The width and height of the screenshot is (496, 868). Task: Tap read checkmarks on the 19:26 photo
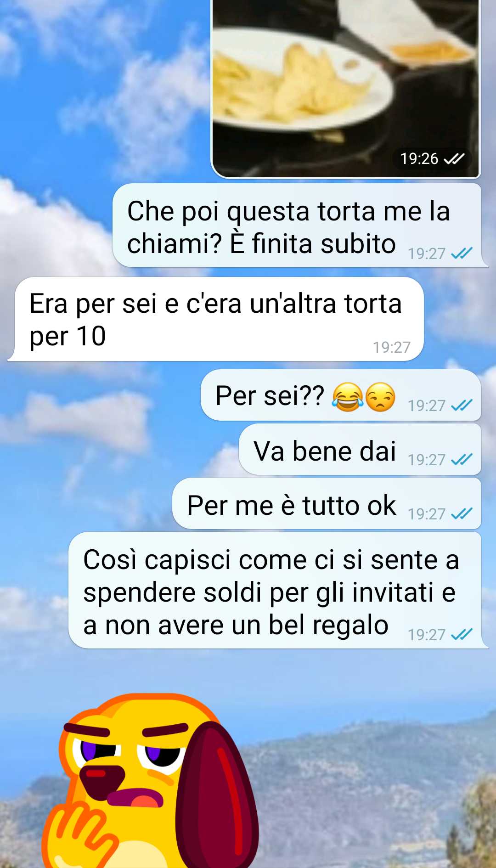pos(454,159)
